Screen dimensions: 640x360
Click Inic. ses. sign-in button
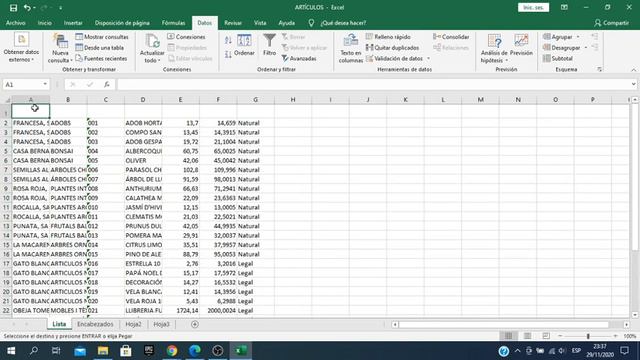tap(533, 7)
